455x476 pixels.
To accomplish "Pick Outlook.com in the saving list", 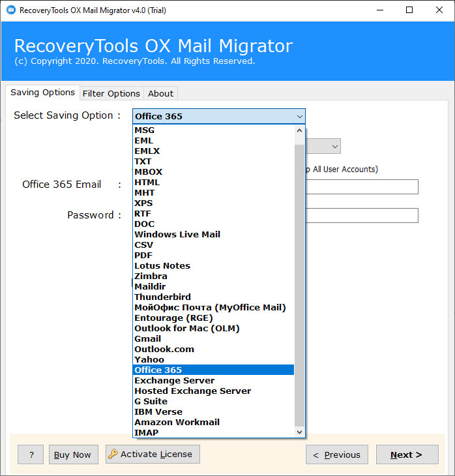I will 214,349.
